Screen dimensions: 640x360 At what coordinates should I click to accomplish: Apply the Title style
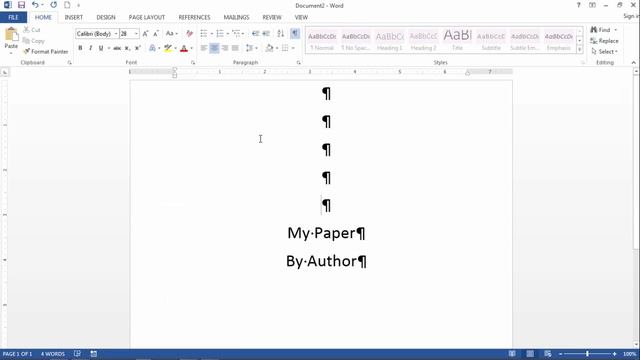[457, 40]
